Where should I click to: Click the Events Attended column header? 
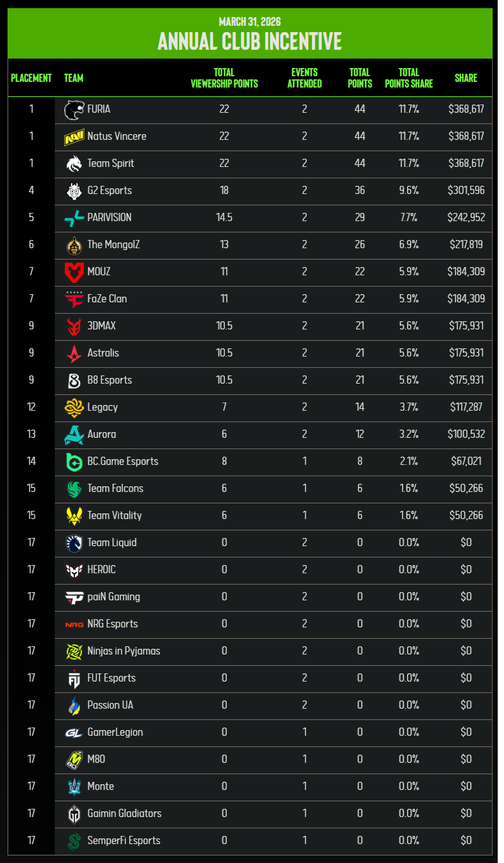click(304, 78)
